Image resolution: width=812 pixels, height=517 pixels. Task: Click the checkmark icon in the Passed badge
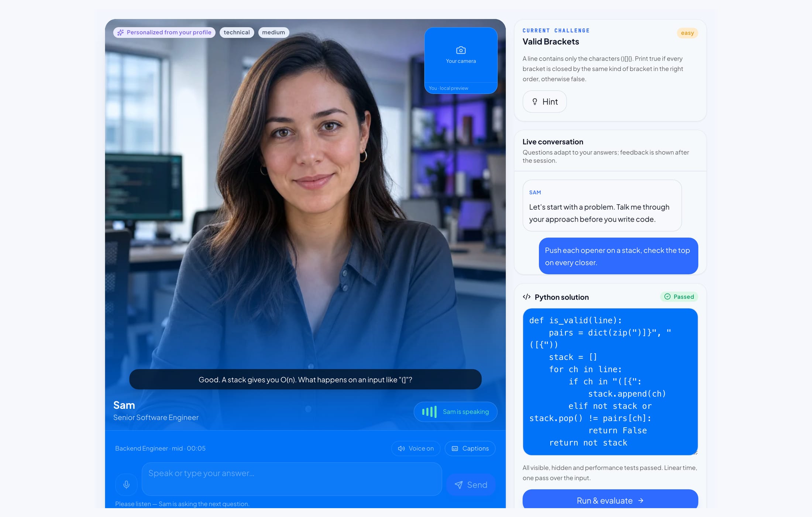click(x=667, y=297)
